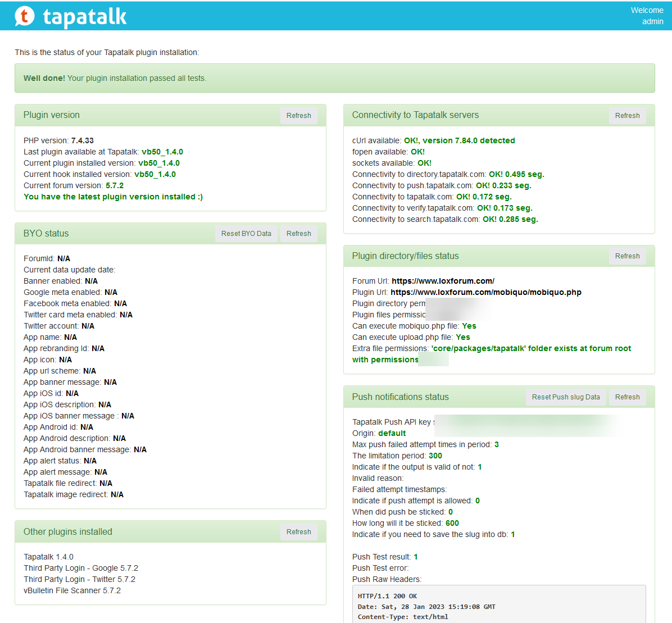Click Plugin directory/files status heading
672x623 pixels.
pyautogui.click(x=406, y=256)
